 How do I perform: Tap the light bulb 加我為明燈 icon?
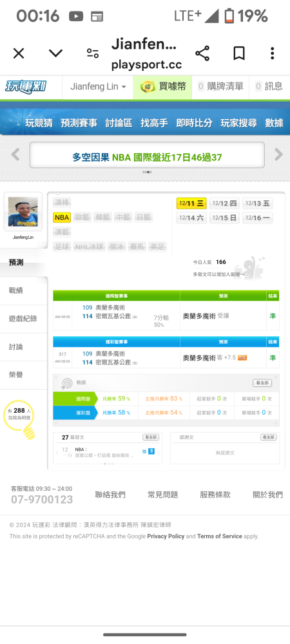tap(20, 419)
